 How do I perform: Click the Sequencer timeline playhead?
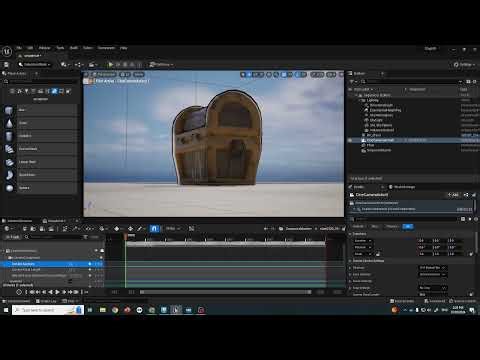coord(126,237)
